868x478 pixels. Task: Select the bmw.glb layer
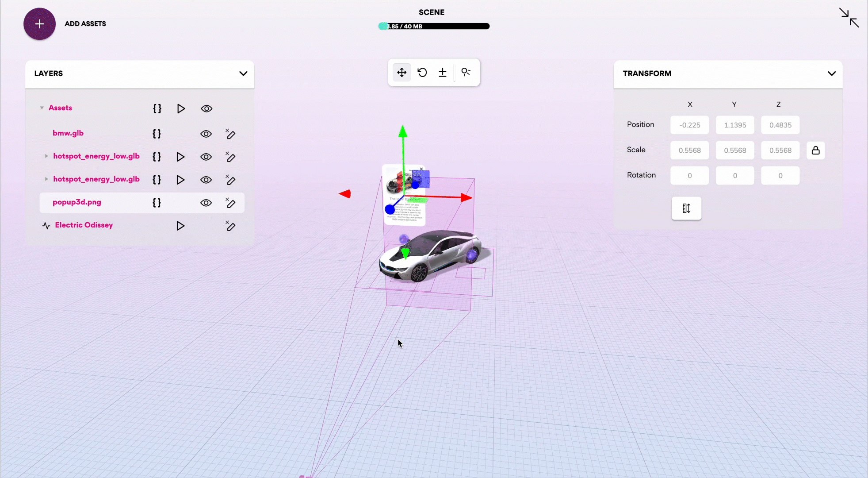[68, 133]
